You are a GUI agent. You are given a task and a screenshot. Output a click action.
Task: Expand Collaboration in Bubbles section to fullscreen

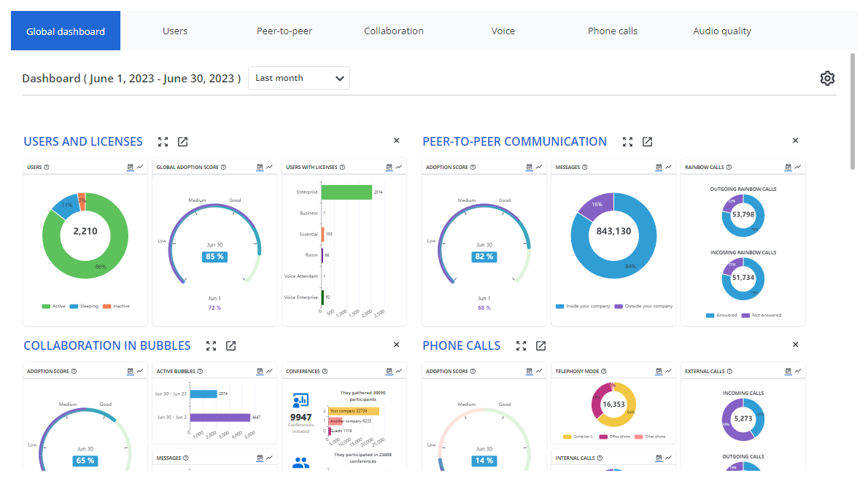pos(211,346)
